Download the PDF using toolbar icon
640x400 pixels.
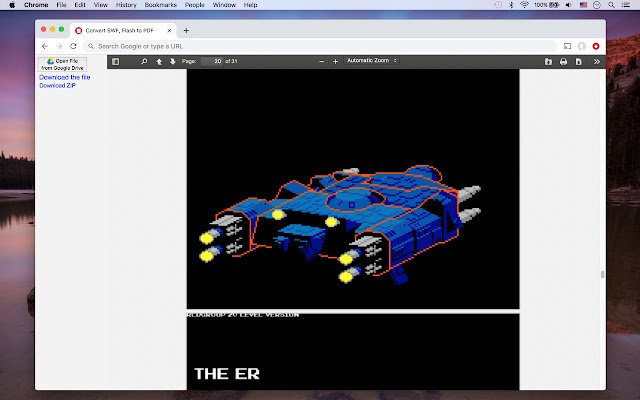[x=578, y=62]
